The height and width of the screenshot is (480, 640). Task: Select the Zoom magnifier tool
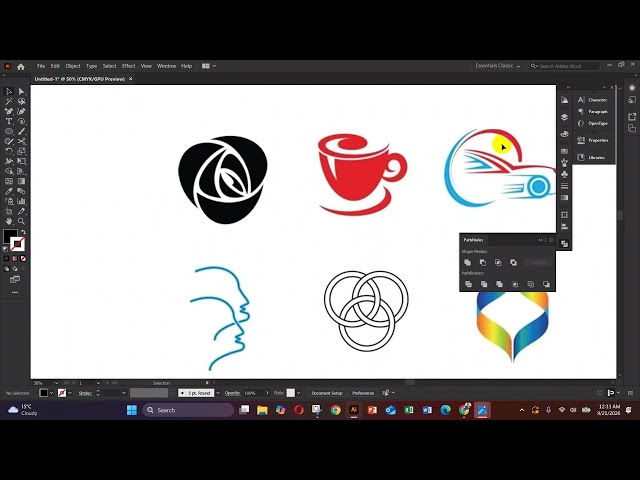[21, 221]
